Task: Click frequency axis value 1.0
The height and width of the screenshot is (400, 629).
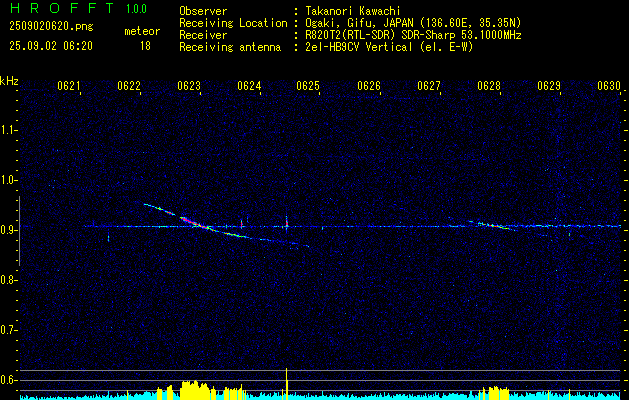Action: tap(8, 180)
